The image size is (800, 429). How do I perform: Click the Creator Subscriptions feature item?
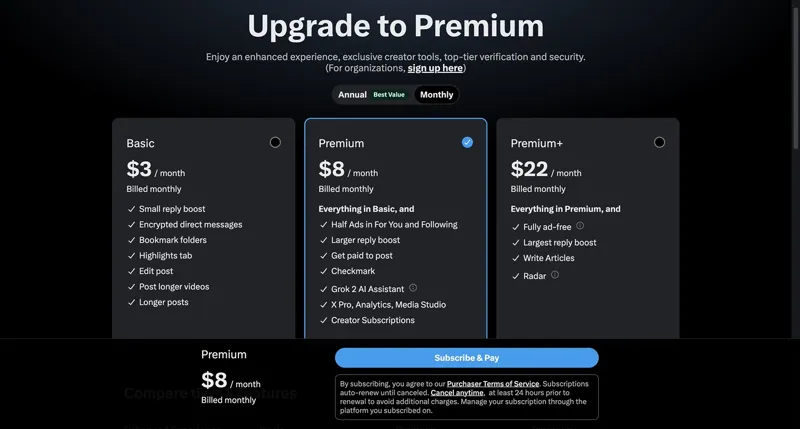pos(373,320)
